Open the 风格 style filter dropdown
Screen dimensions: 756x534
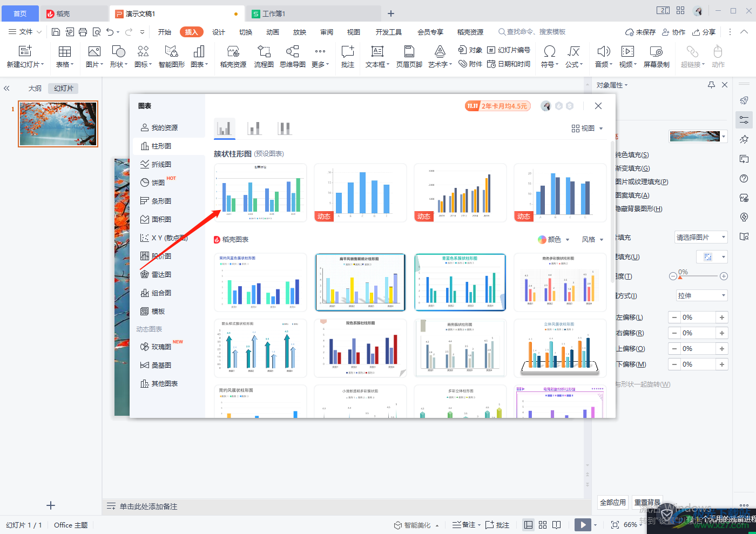[x=592, y=239]
